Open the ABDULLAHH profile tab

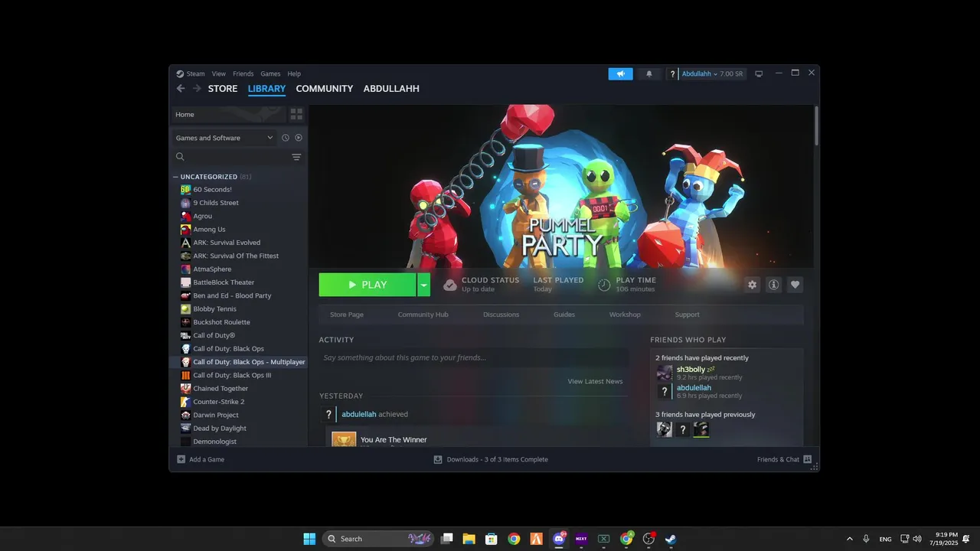(x=391, y=89)
